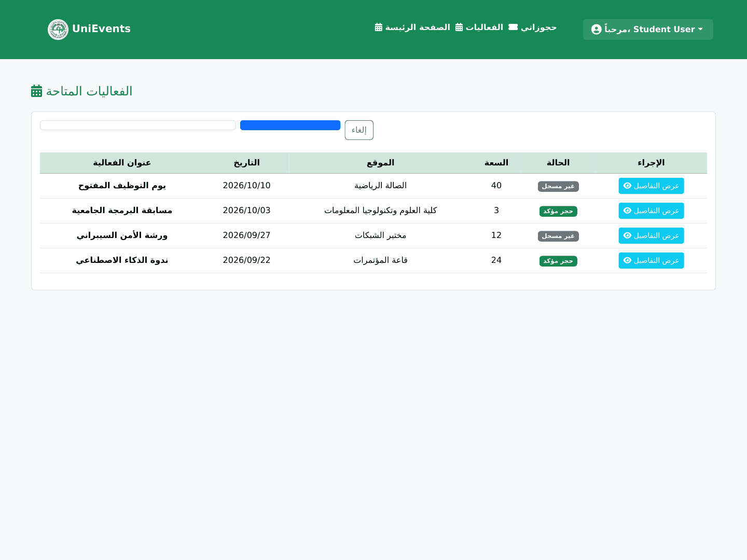Image resolution: width=747 pixels, height=560 pixels.
Task: Focus the events search input field
Action: [138, 125]
